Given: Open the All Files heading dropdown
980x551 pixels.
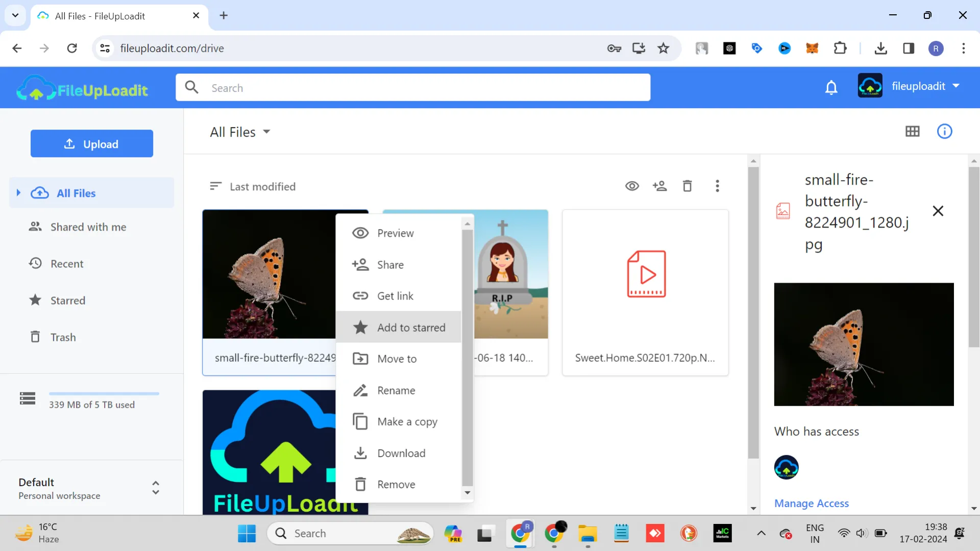Looking at the screenshot, I should [x=240, y=132].
